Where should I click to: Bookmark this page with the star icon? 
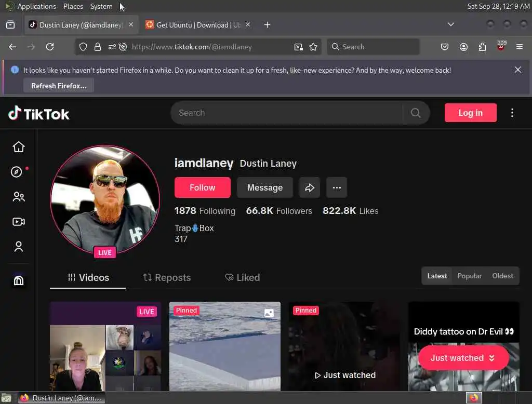[313, 47]
